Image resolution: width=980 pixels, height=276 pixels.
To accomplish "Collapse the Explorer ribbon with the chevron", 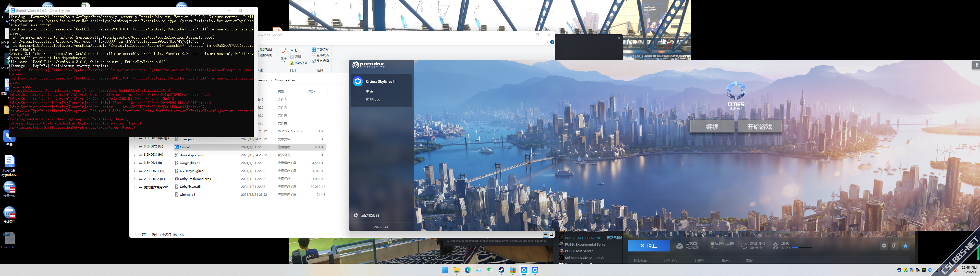I will coord(547,42).
